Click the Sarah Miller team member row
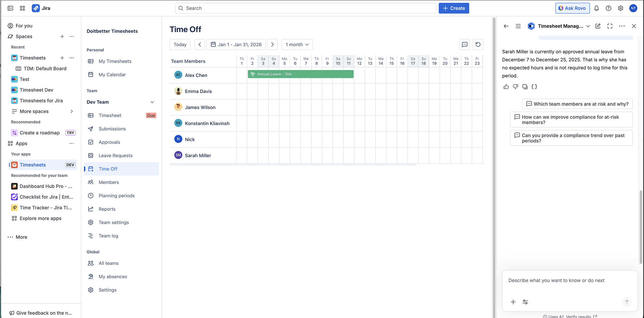Viewport: 644px width, 318px height. 203,155
